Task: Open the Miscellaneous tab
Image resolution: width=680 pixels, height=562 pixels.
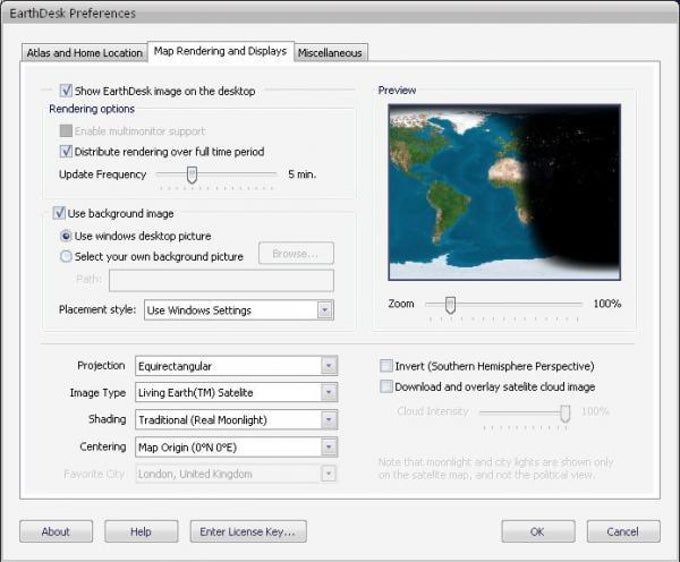Action: click(330, 53)
